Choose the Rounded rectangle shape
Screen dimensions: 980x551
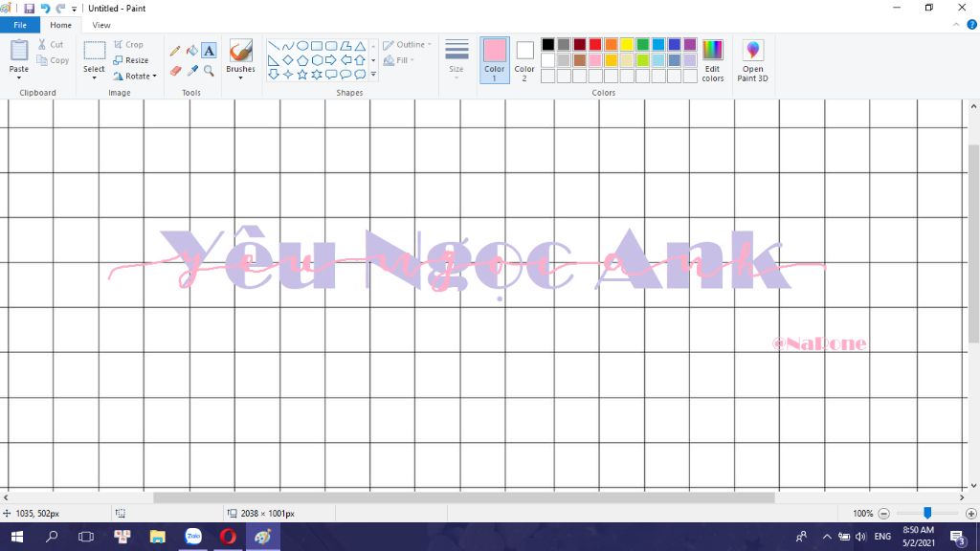(331, 46)
